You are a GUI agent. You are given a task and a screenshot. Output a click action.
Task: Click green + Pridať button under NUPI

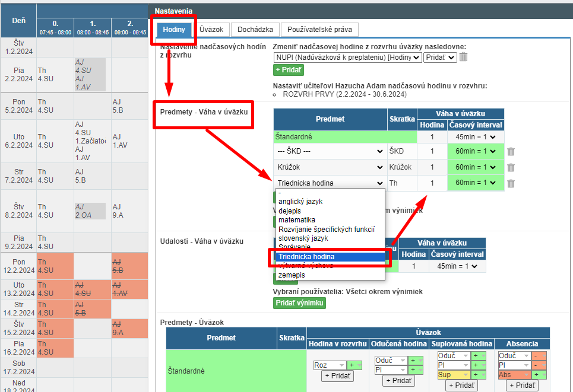289,70
